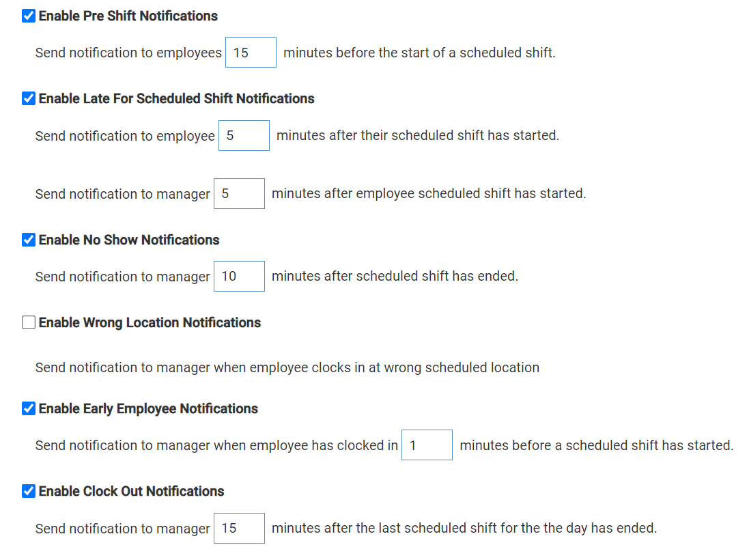This screenshot has height=560, width=749.
Task: Focus the late shift employee notification minutes field
Action: (244, 135)
